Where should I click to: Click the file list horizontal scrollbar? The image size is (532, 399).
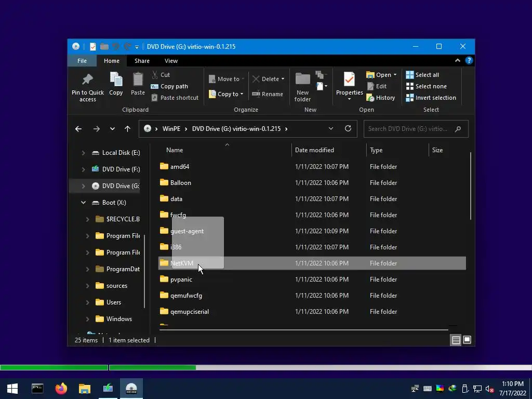(303, 329)
